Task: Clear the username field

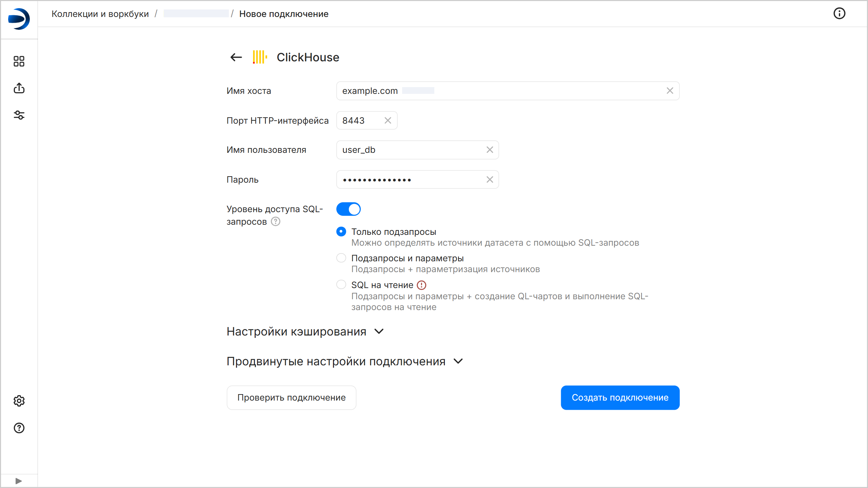Action: coord(490,150)
